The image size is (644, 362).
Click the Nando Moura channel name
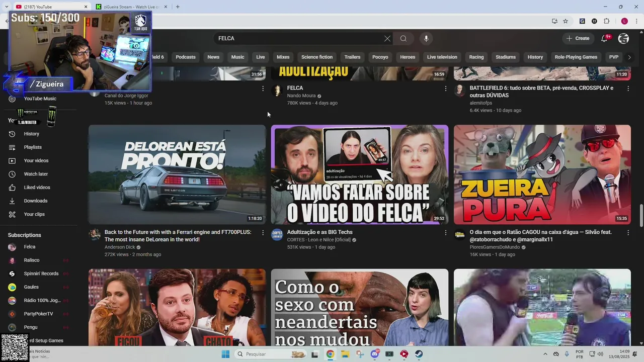click(x=301, y=96)
